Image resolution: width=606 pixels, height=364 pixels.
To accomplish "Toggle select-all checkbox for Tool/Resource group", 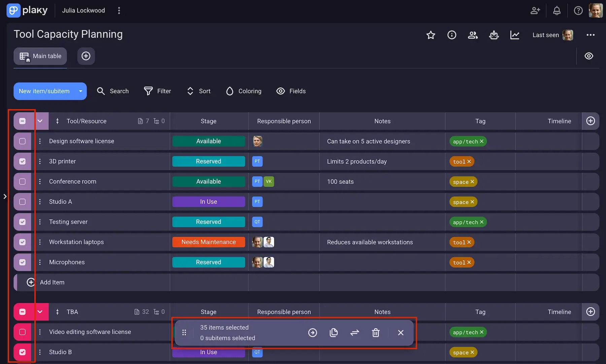I will click(x=22, y=121).
